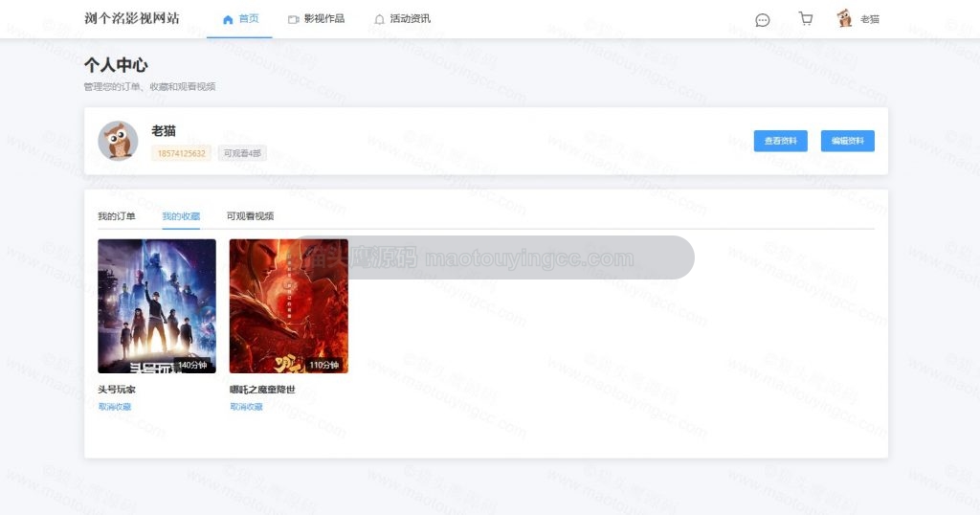Open the 头号玩家 movie poster
The height and width of the screenshot is (515, 980).
pyautogui.click(x=157, y=306)
